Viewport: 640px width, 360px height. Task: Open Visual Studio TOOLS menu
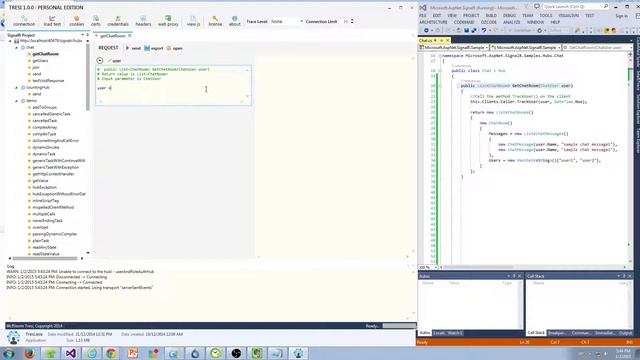click(546, 16)
